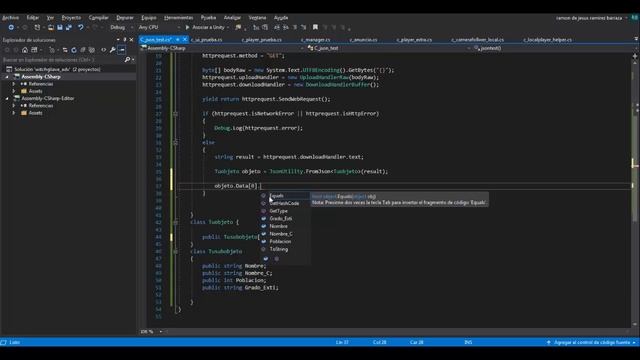This screenshot has height=360, width=640.
Task: Toggle the preview selected items button
Action: (x=122, y=50)
